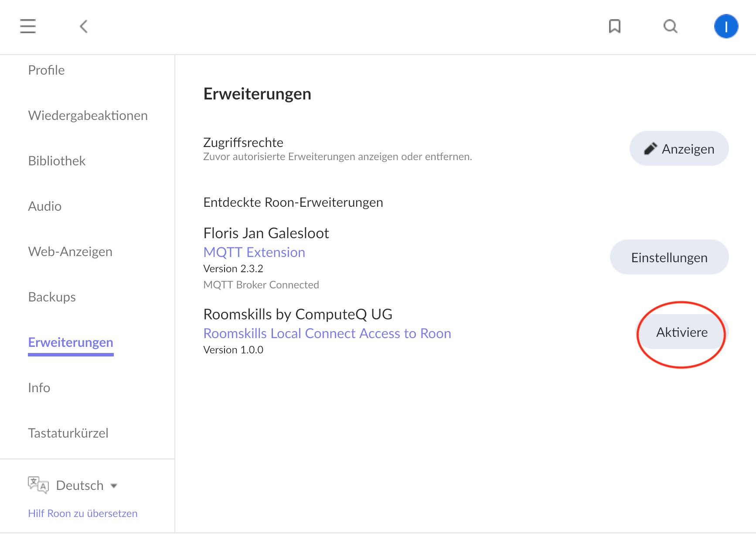Open the Profile settings tab
The width and height of the screenshot is (756, 534).
coord(46,70)
